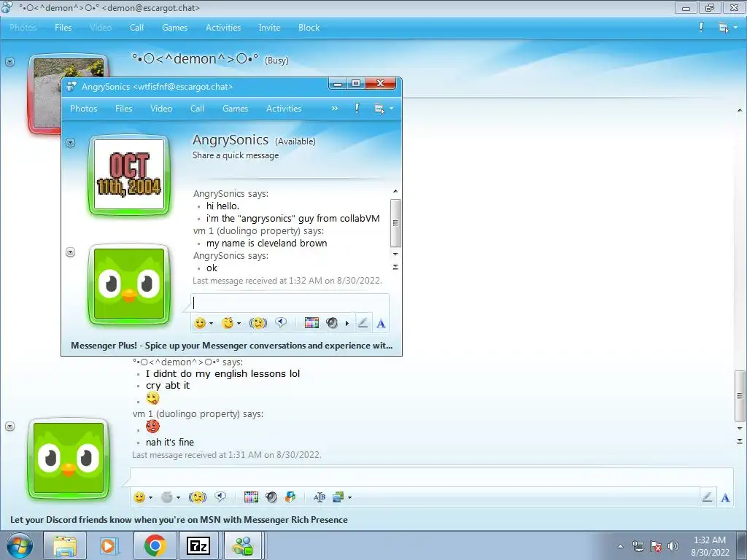Open Activities in AngrySonics window
This screenshot has height=560, width=747.
tap(284, 109)
